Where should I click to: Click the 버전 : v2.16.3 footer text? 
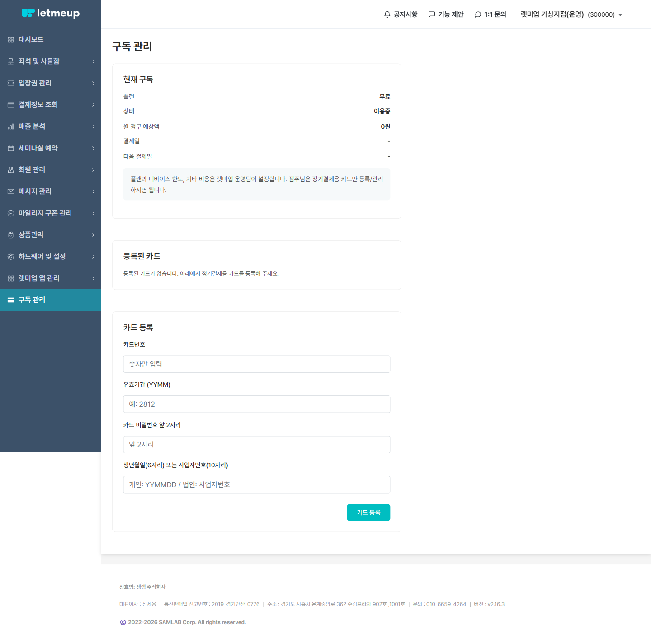click(489, 604)
